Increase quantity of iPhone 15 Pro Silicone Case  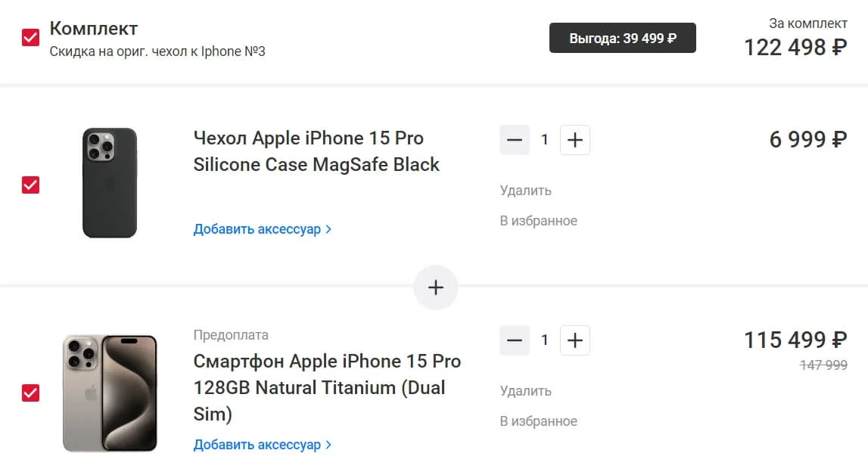pos(574,140)
